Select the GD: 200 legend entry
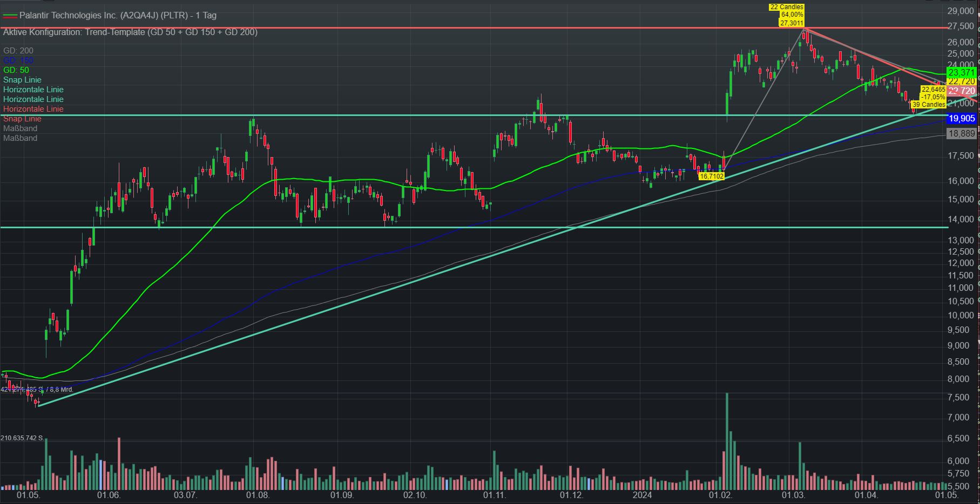The width and height of the screenshot is (980, 504). pyautogui.click(x=18, y=51)
